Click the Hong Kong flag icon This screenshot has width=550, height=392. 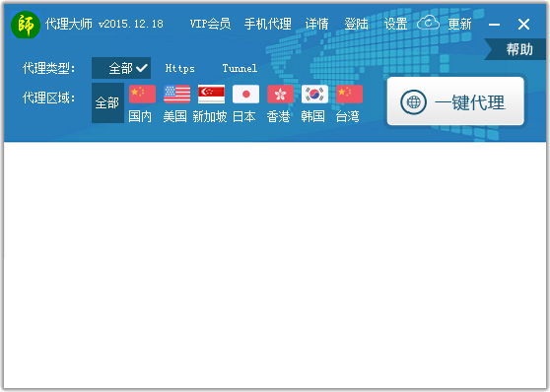coord(280,94)
